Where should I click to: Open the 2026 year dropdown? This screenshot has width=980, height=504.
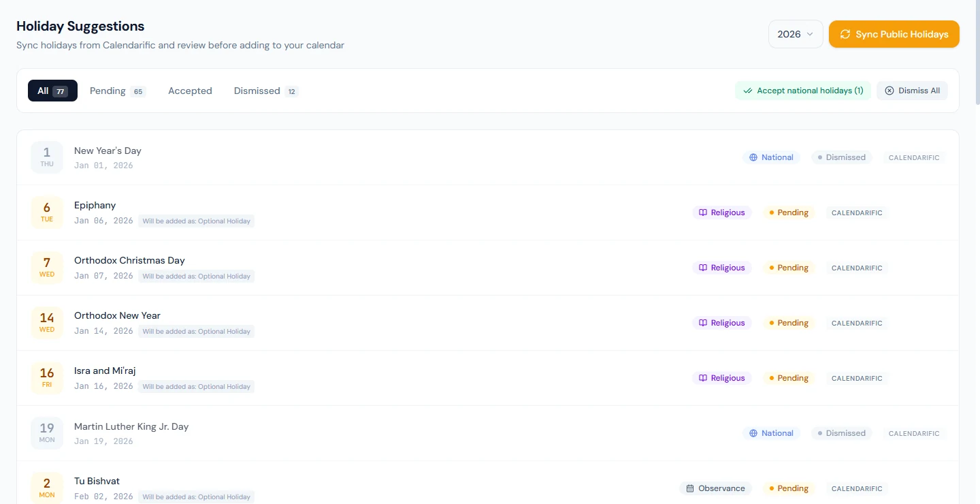[x=796, y=34]
